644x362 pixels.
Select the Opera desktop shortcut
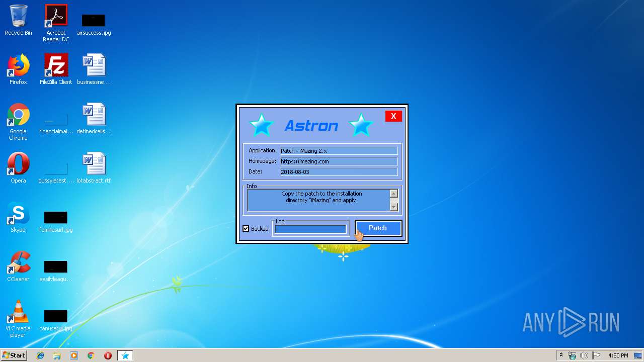click(18, 168)
